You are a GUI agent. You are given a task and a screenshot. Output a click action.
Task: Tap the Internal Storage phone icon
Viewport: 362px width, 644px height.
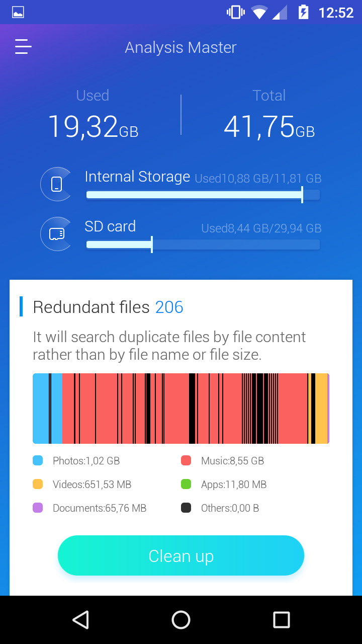coord(56,184)
